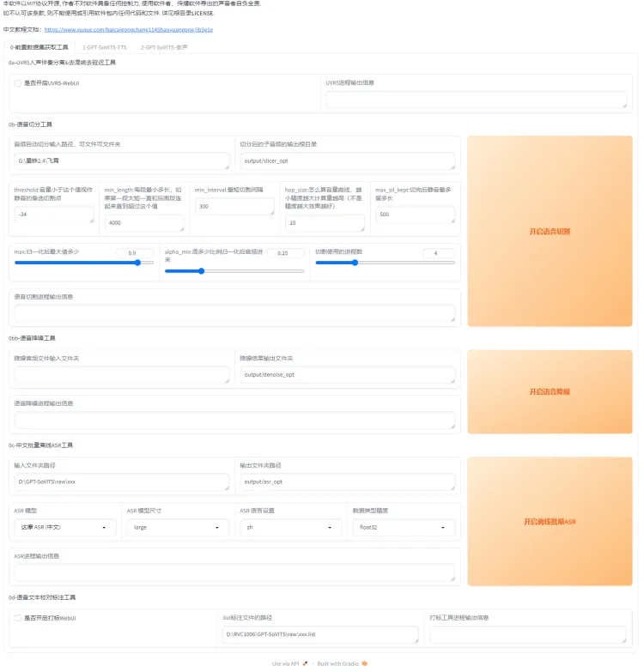The height and width of the screenshot is (672, 644).
Task: Click the min_length field showing 4000
Action: tap(144, 223)
